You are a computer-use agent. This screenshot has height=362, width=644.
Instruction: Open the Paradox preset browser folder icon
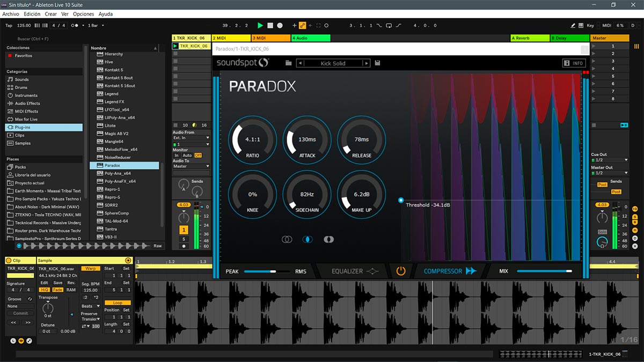click(289, 63)
